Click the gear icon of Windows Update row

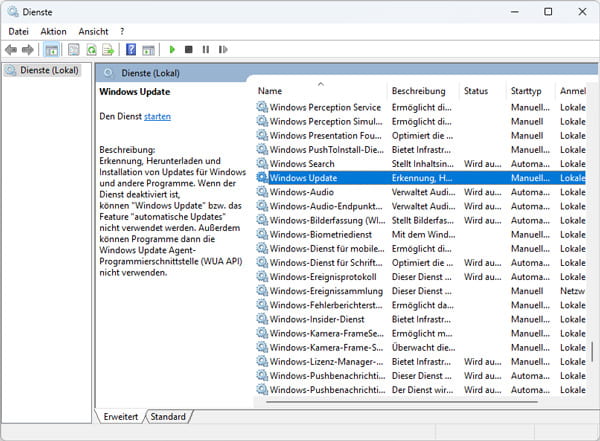(262, 178)
